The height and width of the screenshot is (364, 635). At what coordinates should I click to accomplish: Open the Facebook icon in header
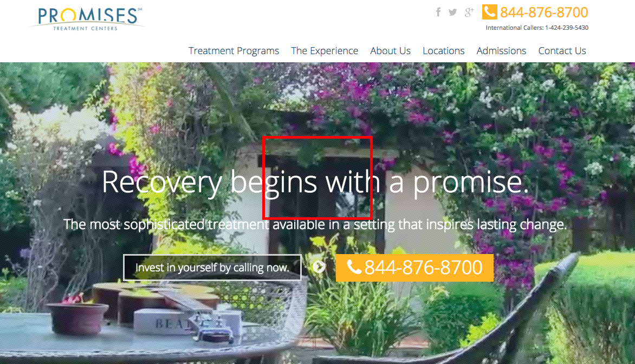[438, 12]
